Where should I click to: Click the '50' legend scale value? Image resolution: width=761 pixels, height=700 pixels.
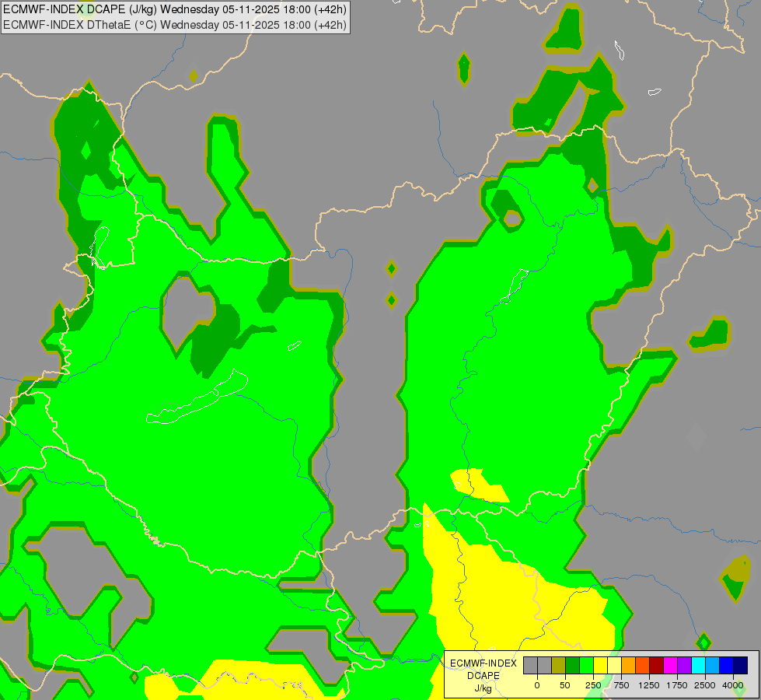(564, 685)
